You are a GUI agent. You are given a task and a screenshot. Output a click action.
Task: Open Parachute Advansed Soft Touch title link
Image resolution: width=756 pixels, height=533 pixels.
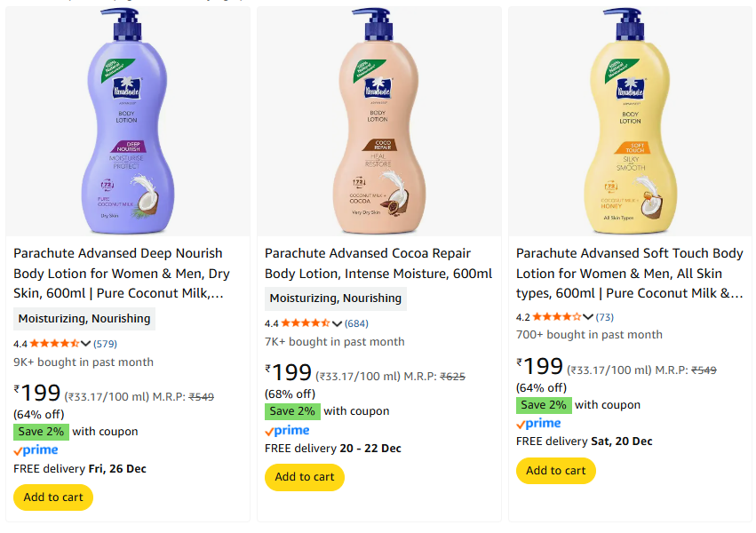point(629,274)
